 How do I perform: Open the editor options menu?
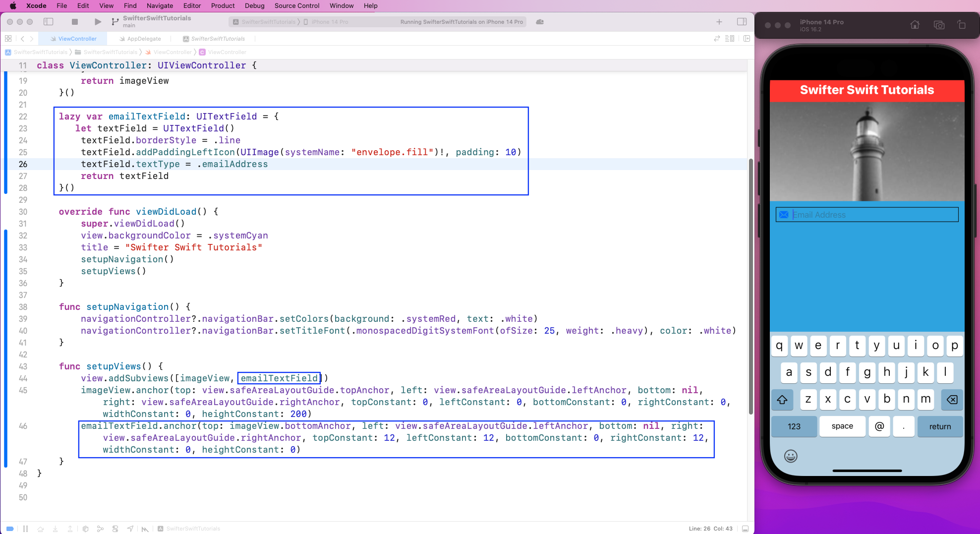coord(730,39)
